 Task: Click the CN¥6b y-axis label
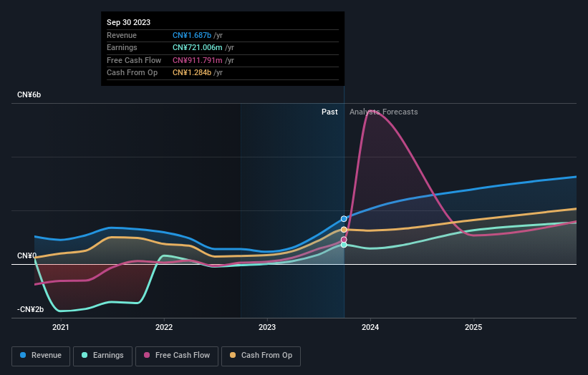29,94
